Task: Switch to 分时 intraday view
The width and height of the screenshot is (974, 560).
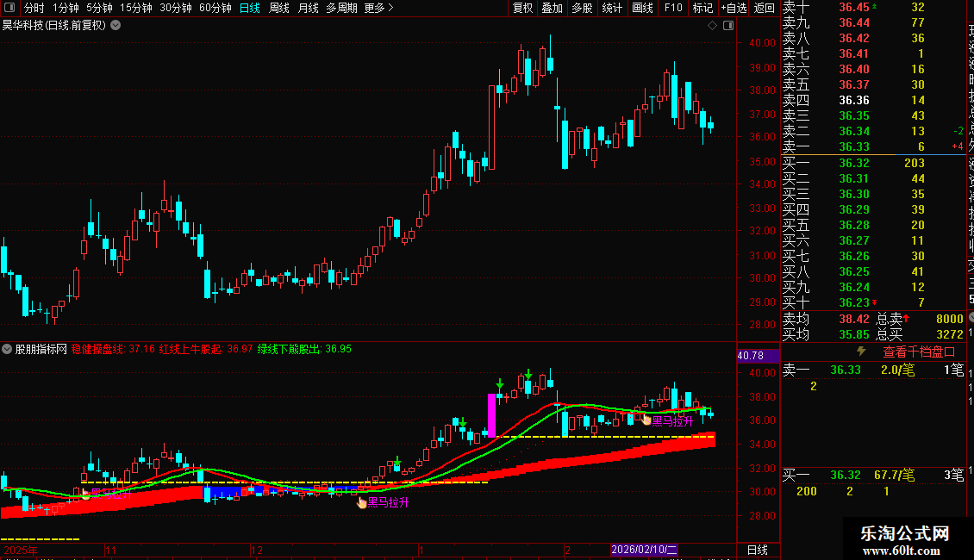Action: pyautogui.click(x=34, y=8)
